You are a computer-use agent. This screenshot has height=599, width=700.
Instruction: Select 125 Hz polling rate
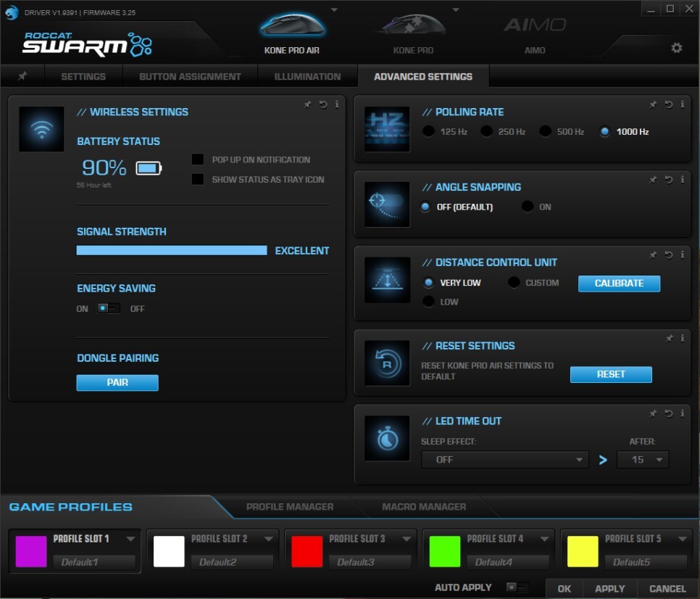pyautogui.click(x=428, y=131)
